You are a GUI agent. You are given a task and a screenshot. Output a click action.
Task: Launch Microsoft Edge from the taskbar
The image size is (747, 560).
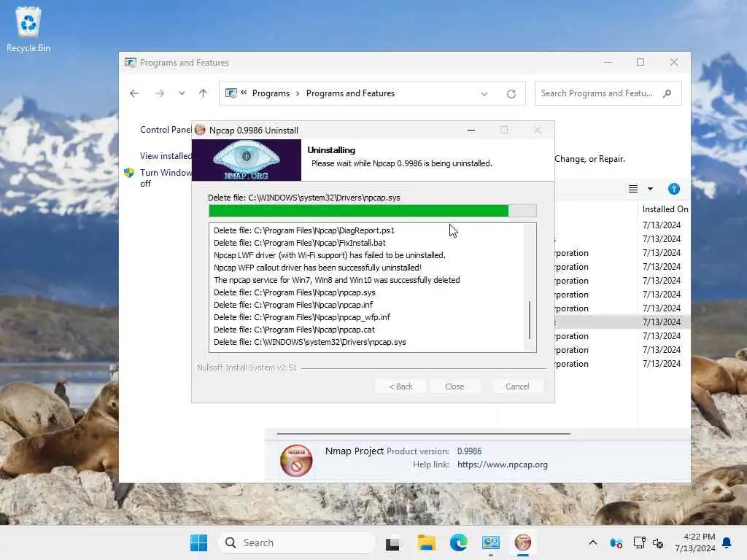point(458,542)
